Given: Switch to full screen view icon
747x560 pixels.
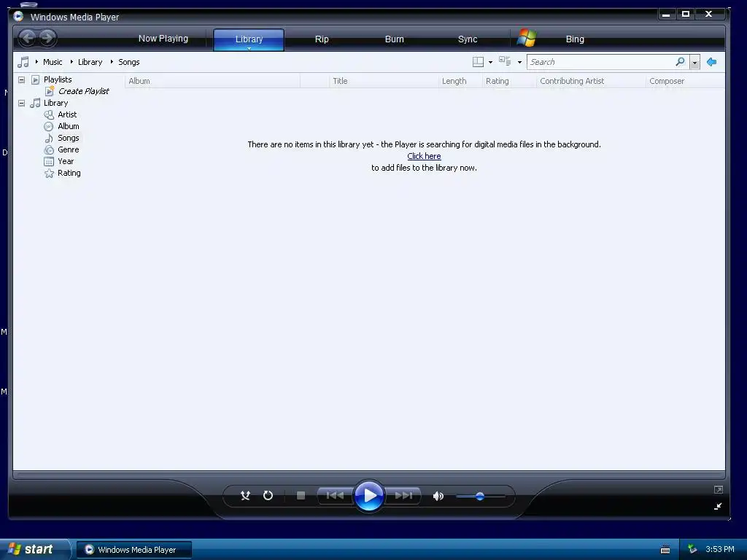Looking at the screenshot, I should point(719,489).
